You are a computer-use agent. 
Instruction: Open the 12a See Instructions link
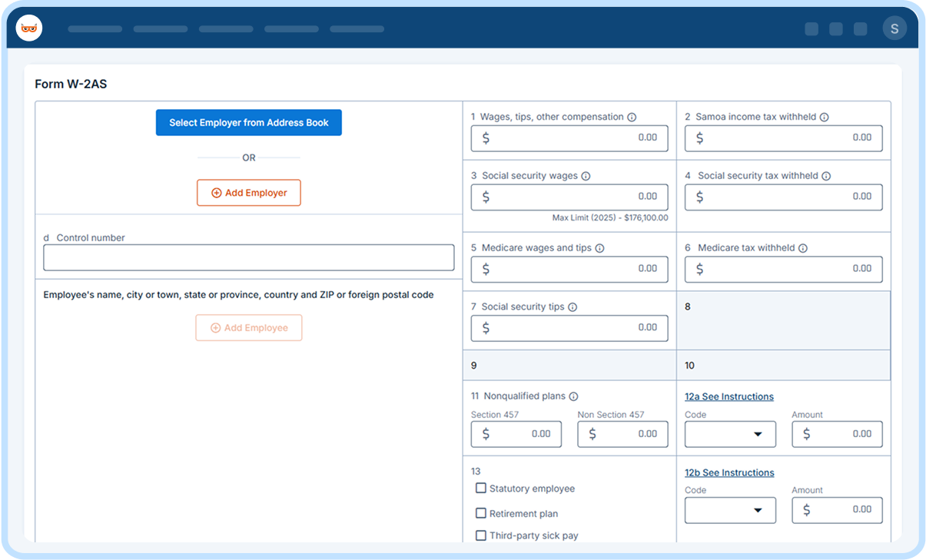(x=729, y=397)
